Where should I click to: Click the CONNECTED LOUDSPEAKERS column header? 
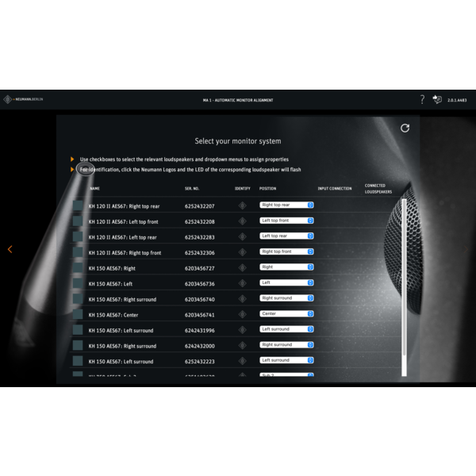point(378,189)
